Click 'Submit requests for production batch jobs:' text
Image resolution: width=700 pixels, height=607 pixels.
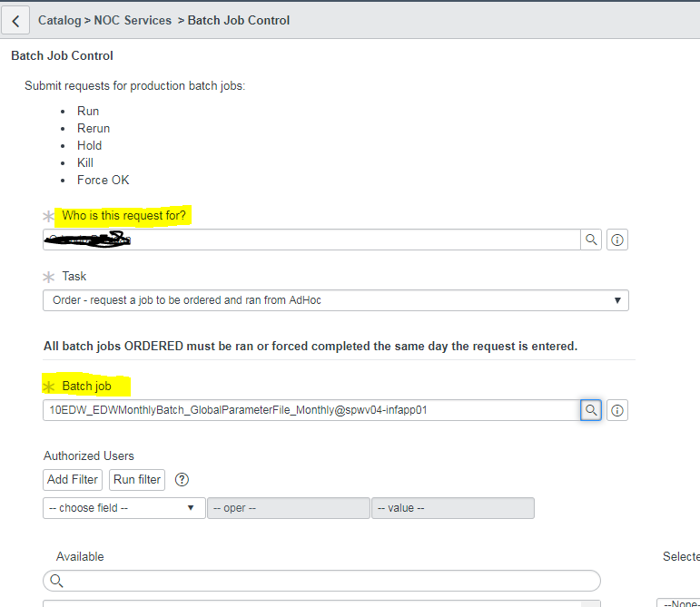tap(134, 85)
